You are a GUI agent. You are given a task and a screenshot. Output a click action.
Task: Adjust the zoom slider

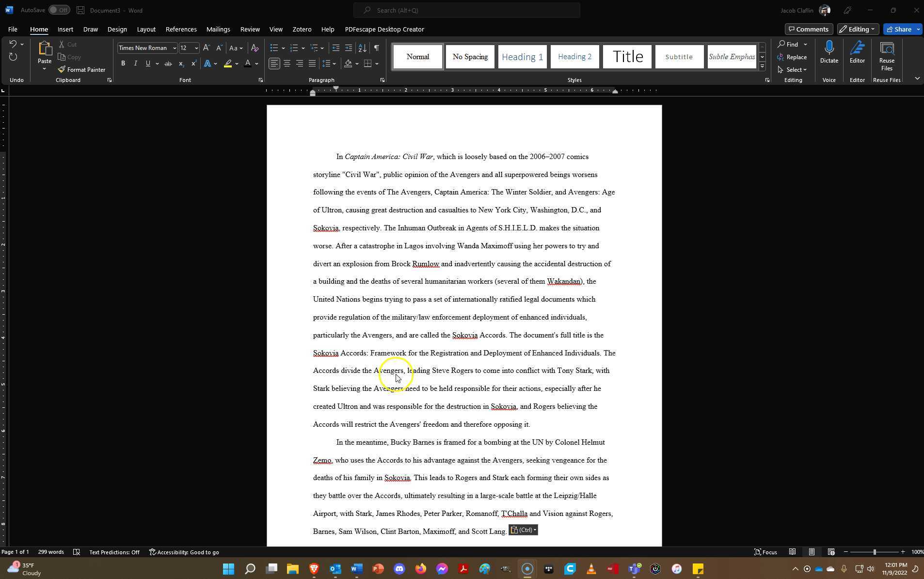(875, 552)
